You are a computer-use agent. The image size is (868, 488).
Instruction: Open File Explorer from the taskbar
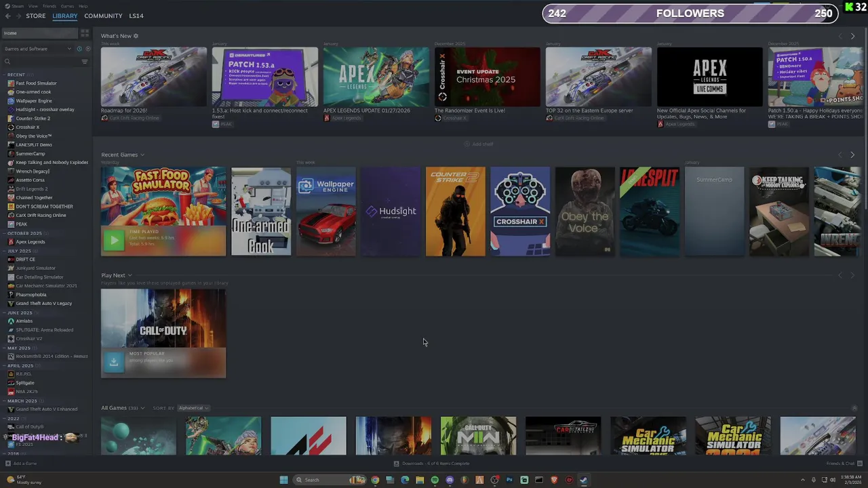click(420, 480)
